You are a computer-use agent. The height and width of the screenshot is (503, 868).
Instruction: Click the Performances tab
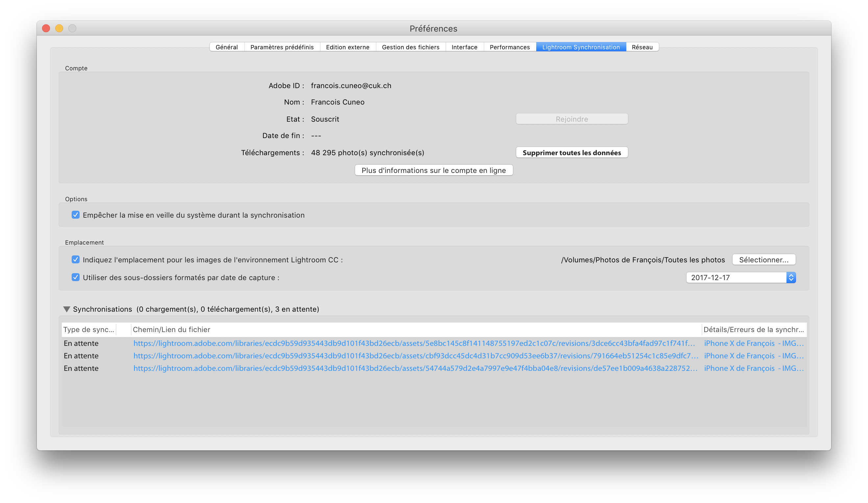[509, 47]
